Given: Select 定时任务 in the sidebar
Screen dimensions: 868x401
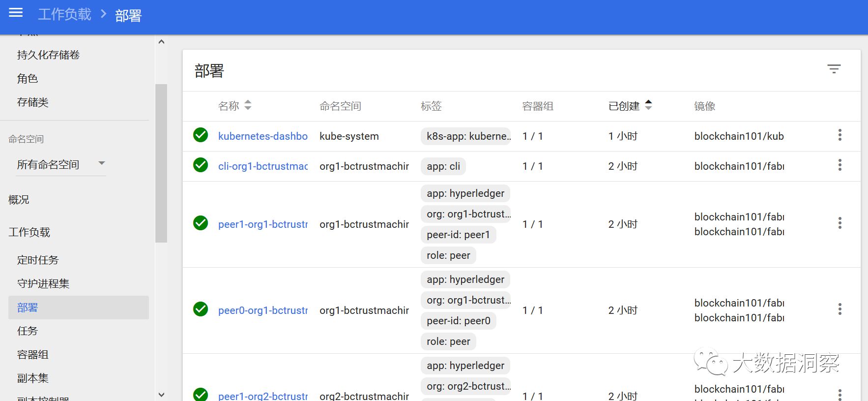Looking at the screenshot, I should point(38,260).
